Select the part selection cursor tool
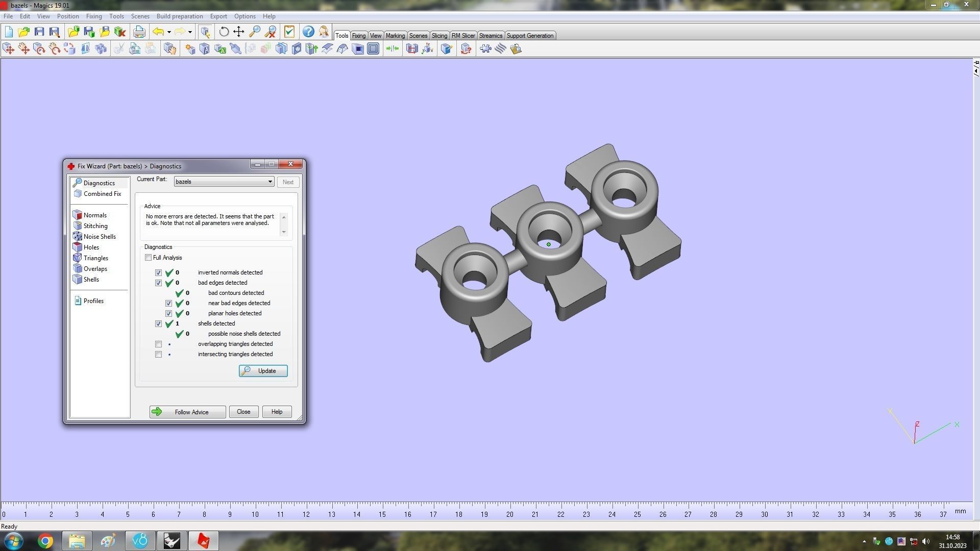980x551 pixels. [205, 32]
